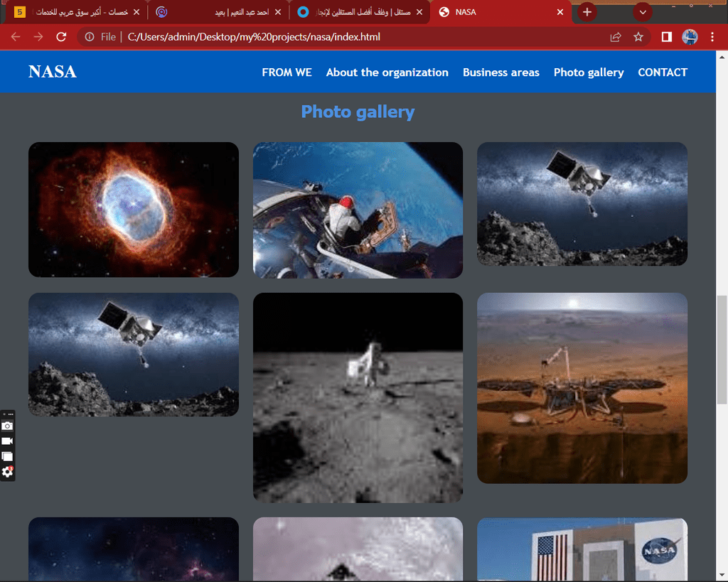Open Business areas nav link

click(x=501, y=72)
